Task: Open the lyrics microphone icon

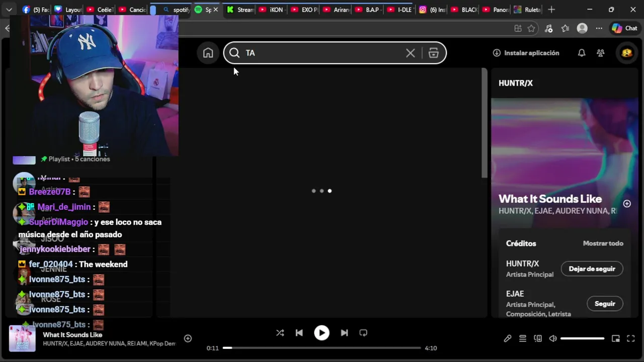Action: point(508,338)
